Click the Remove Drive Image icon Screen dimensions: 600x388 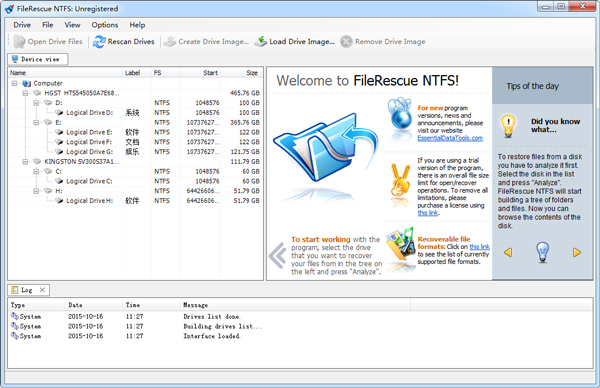click(346, 42)
